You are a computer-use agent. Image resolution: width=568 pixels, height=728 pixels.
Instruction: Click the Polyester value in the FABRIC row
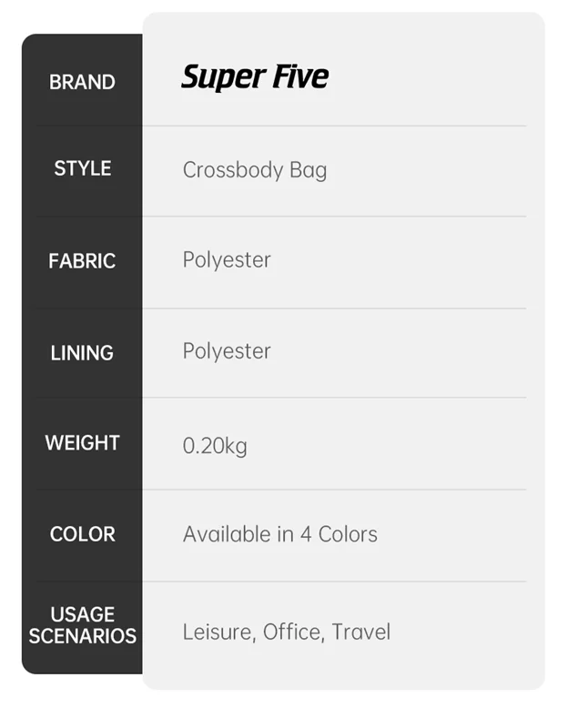[227, 260]
